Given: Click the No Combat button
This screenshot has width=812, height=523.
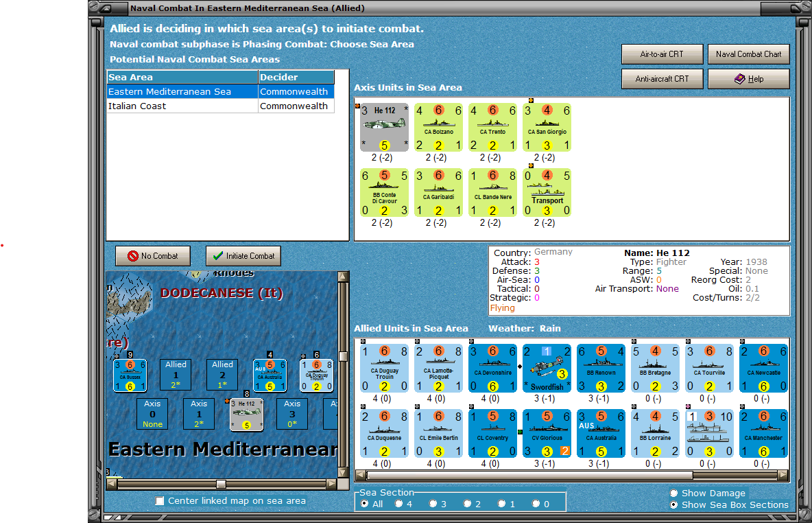Looking at the screenshot, I should 153,256.
